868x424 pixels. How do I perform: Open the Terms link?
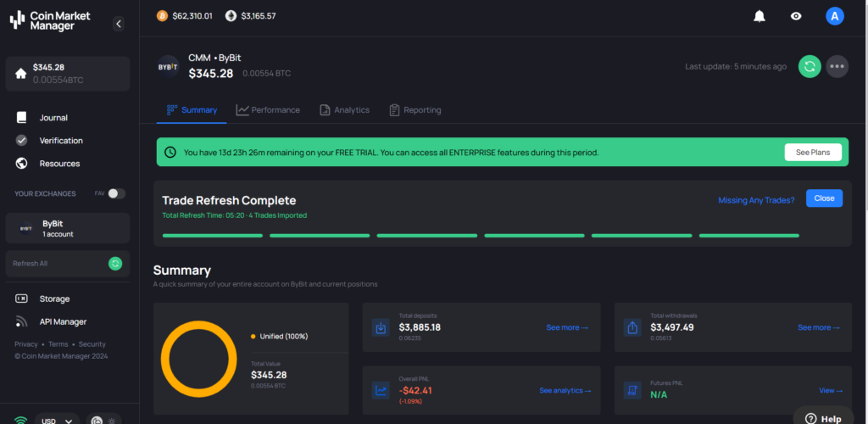pos(58,344)
